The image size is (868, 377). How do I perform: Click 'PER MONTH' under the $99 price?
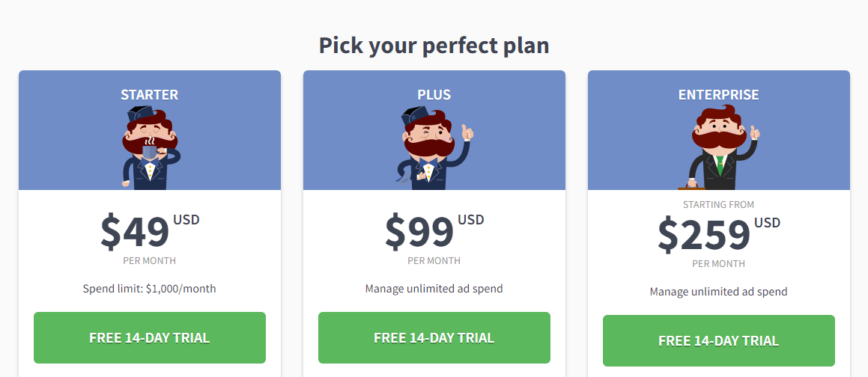click(434, 261)
